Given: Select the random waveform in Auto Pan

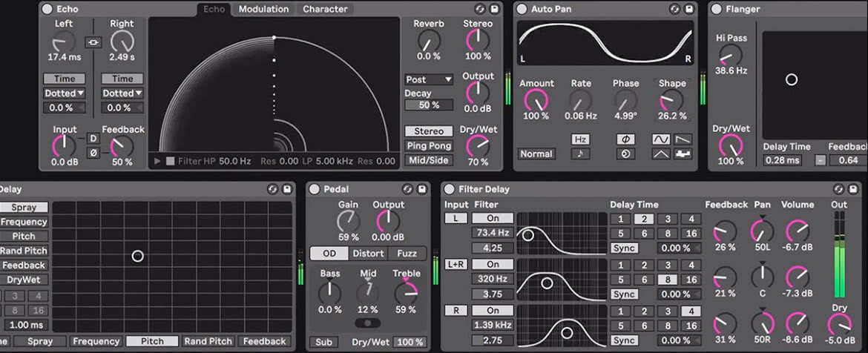Looking at the screenshot, I should click(x=684, y=154).
